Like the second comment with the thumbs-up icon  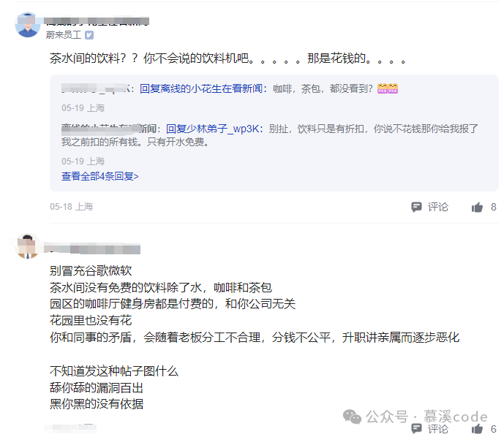[477, 429]
